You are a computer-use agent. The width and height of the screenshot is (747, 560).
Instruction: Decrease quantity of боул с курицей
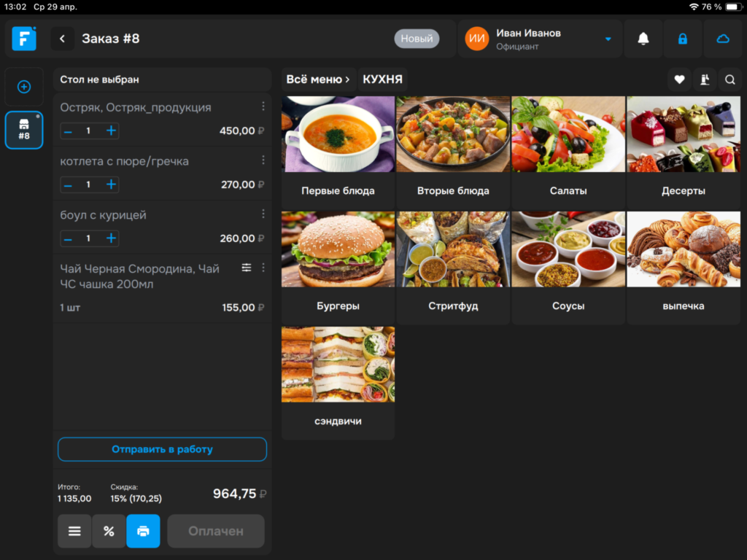(x=68, y=238)
